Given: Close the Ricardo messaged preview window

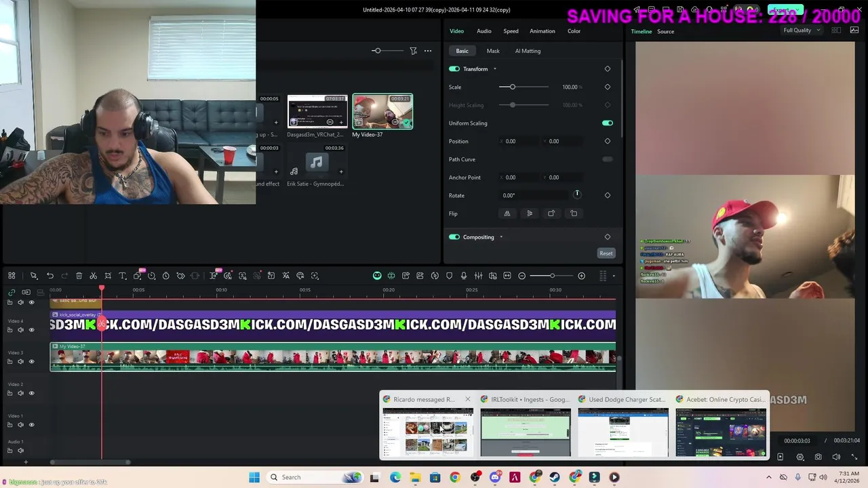Looking at the screenshot, I should click(467, 399).
